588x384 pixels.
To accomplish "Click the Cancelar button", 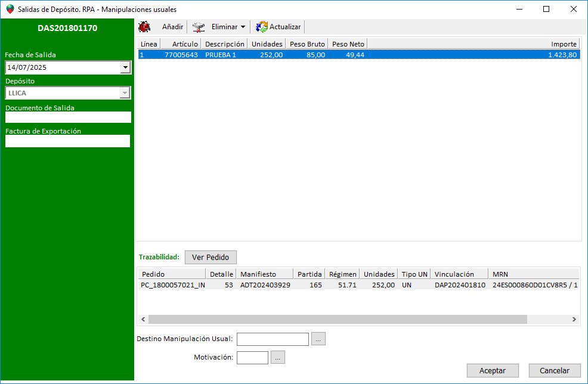I will (554, 370).
